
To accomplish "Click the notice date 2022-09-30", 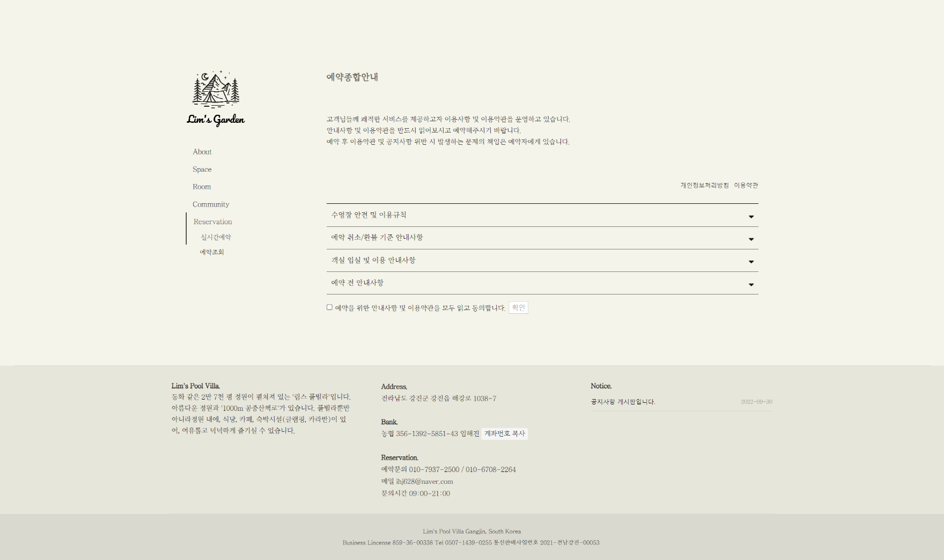I will click(x=756, y=402).
